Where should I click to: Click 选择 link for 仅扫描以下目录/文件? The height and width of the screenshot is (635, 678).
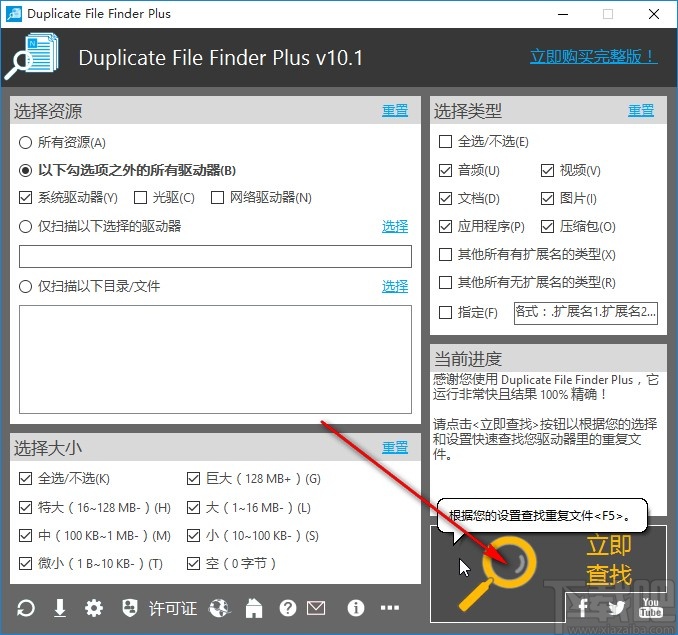click(395, 286)
